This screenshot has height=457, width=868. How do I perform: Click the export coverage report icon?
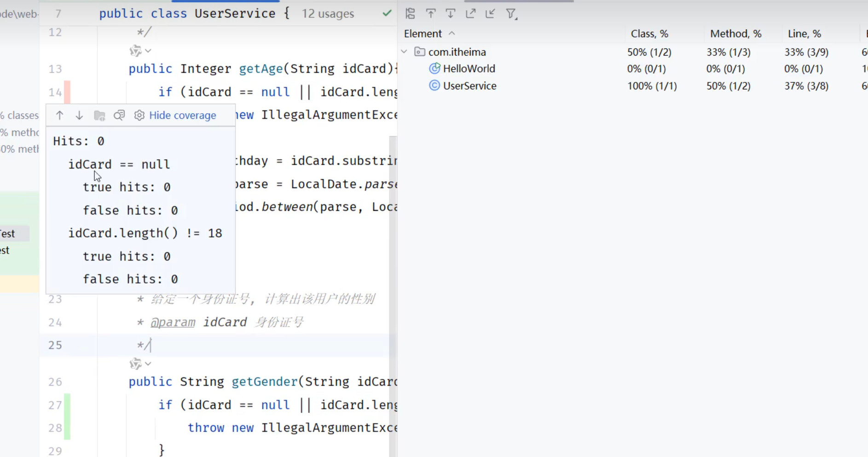(x=470, y=14)
